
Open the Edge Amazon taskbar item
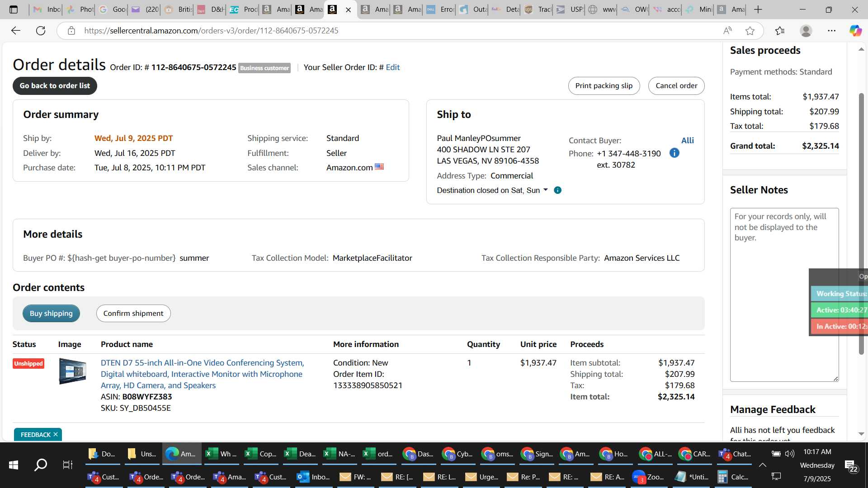point(181,454)
